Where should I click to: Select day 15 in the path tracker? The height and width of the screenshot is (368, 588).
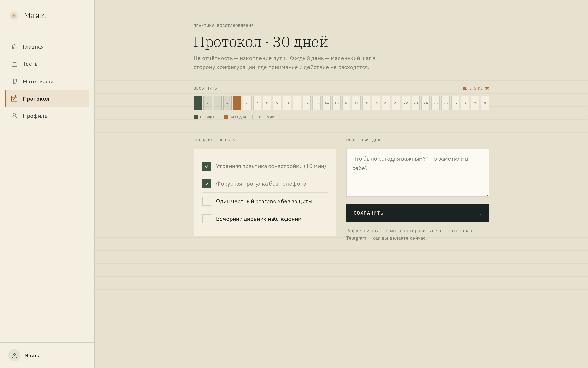336,103
